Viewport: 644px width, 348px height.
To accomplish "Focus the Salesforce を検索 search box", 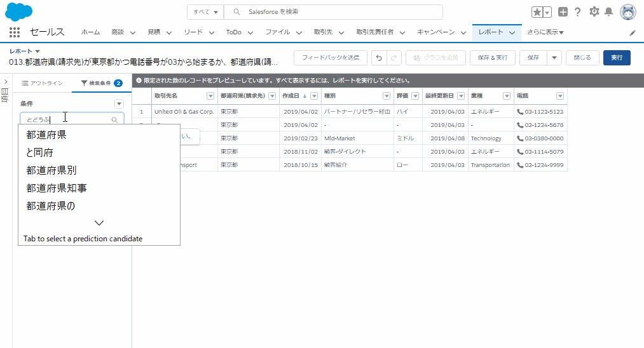I will (x=334, y=12).
